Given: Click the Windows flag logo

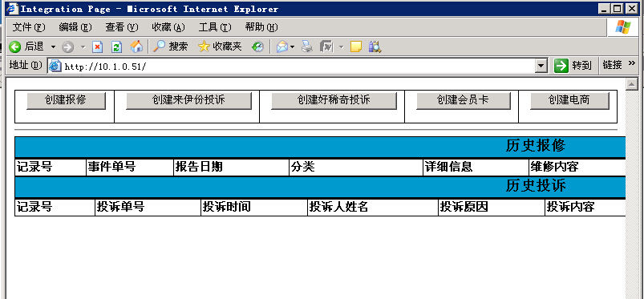Looking at the screenshot, I should coord(623,27).
